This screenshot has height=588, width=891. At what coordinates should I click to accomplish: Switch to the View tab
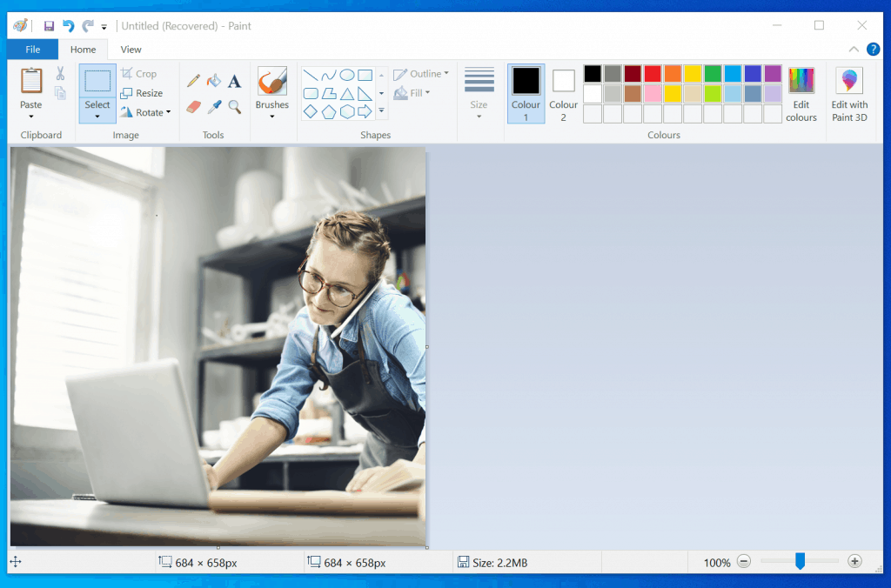(131, 50)
